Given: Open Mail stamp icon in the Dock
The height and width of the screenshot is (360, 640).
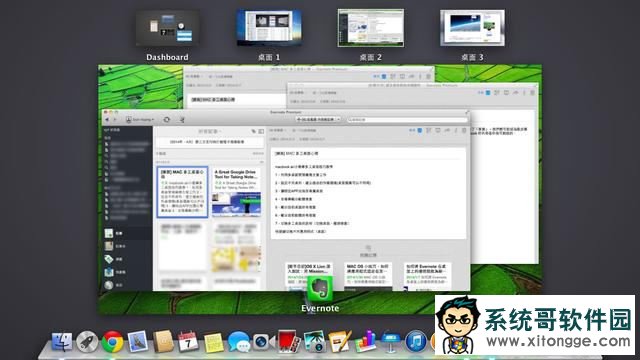Looking at the screenshot, I should click(x=138, y=341).
